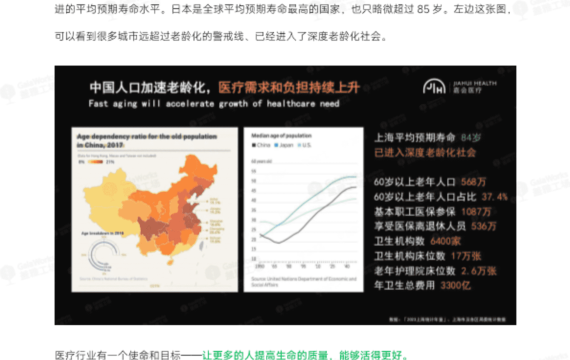Click the Median age of population chart title
Image resolution: width=570 pixels, height=360 pixels.
(281, 136)
